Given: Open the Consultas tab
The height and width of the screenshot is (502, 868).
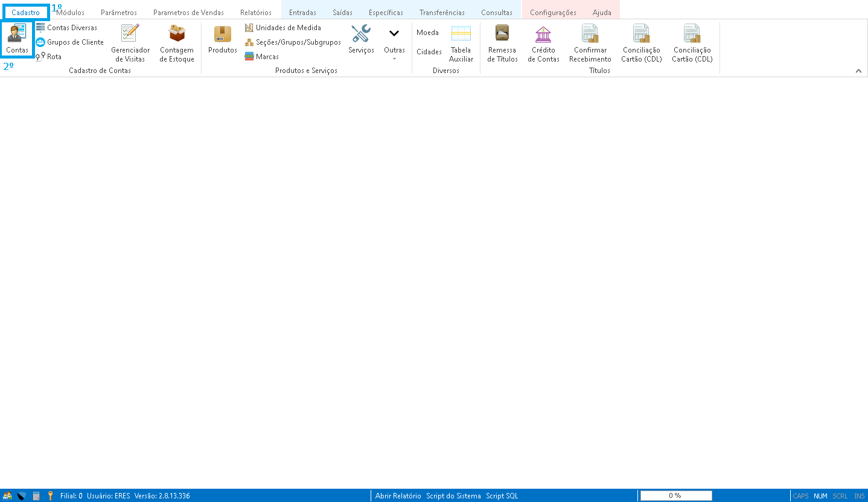Looking at the screenshot, I should (497, 13).
